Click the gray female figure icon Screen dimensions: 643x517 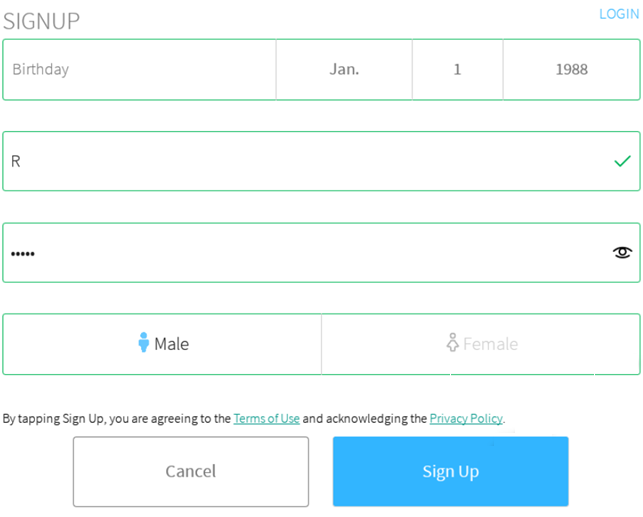pyautogui.click(x=452, y=343)
